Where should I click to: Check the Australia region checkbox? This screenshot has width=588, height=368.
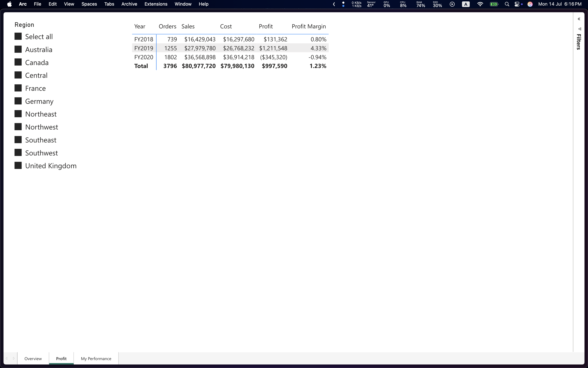pyautogui.click(x=18, y=49)
